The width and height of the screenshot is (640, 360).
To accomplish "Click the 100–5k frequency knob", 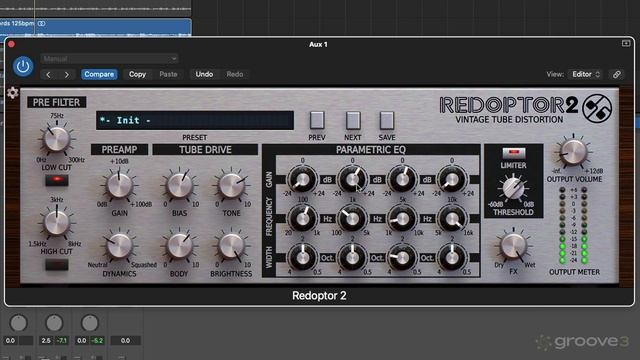I will click(352, 219).
